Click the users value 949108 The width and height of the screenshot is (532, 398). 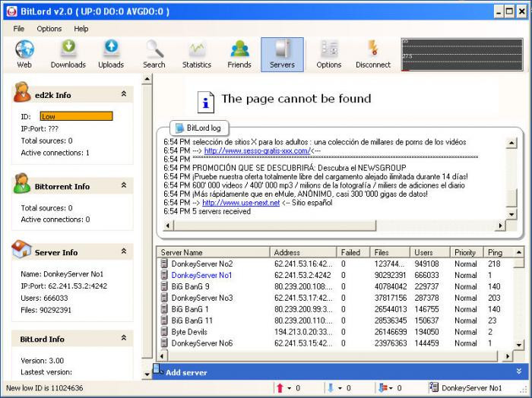point(426,264)
